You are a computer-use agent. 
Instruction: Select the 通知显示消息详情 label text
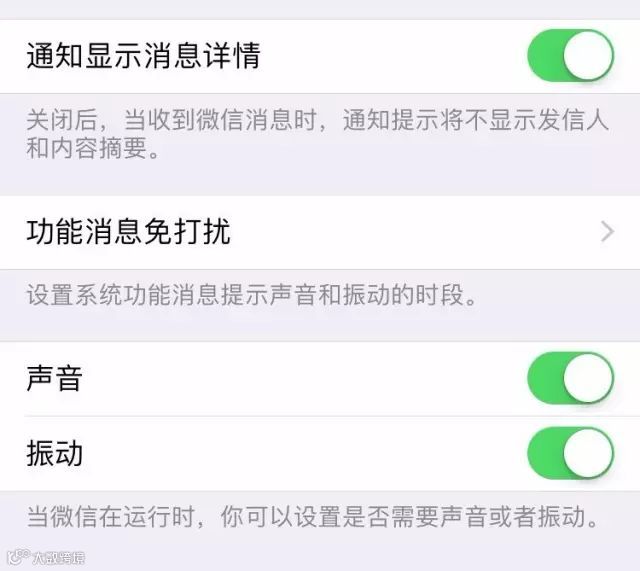click(144, 56)
